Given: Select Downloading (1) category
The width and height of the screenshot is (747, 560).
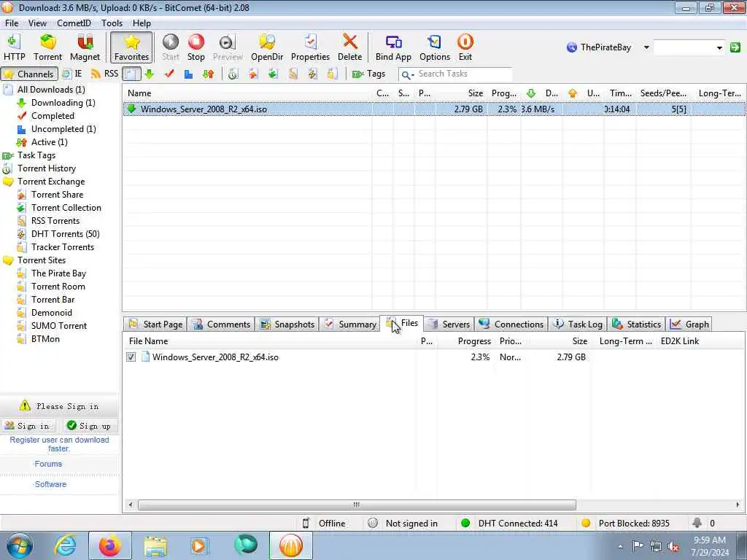Looking at the screenshot, I should [63, 103].
